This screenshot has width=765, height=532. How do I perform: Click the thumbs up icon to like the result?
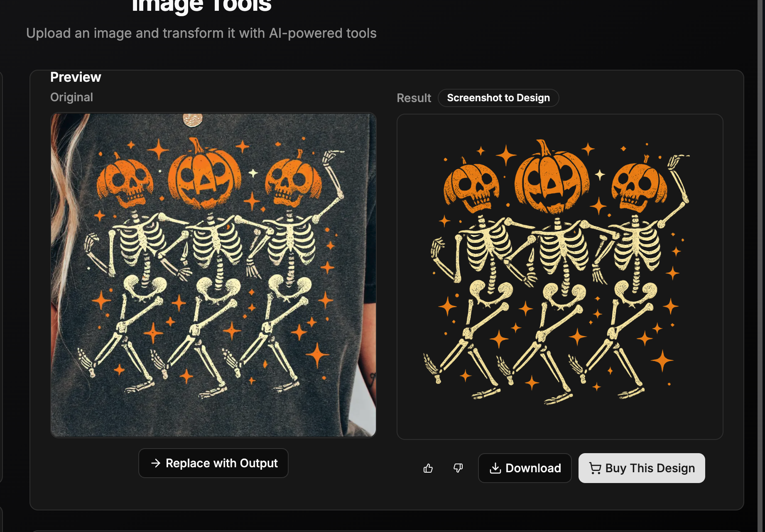pos(428,468)
